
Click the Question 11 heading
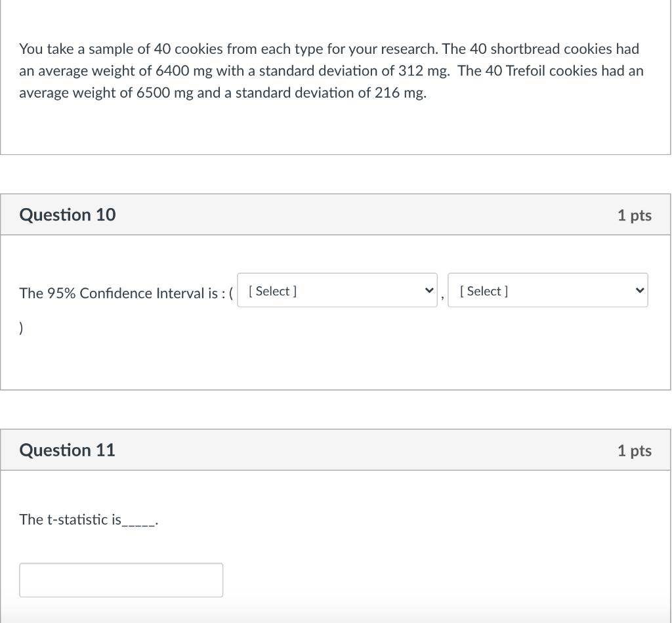[68, 450]
